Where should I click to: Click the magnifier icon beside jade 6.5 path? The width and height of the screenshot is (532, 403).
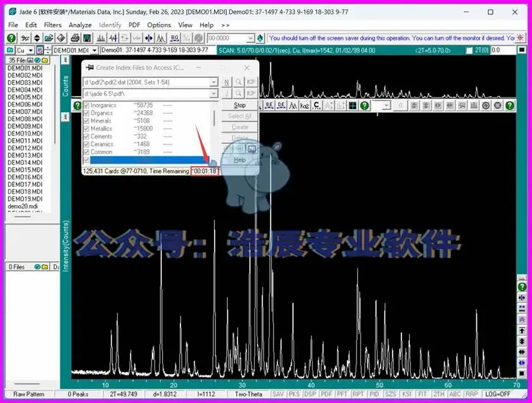click(x=239, y=93)
